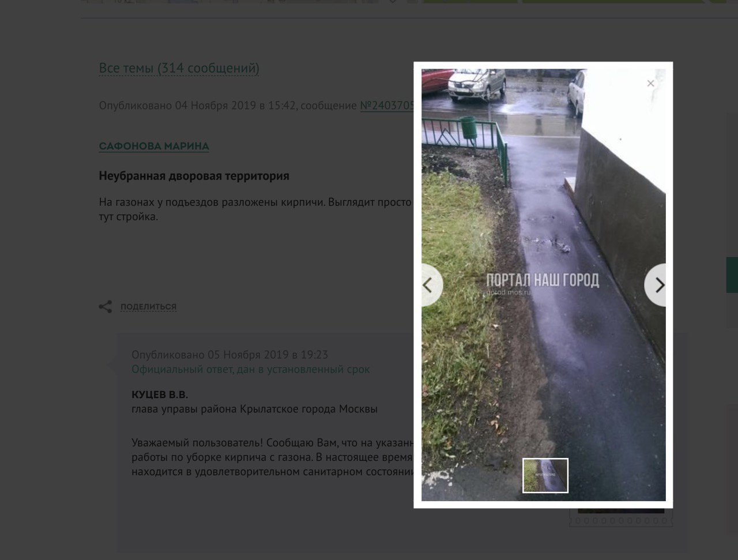Image resolution: width=738 pixels, height=560 pixels.
Task: Click the share icon
Action: point(105,306)
